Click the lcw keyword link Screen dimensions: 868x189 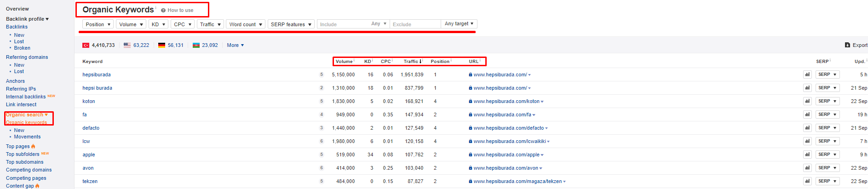pyautogui.click(x=86, y=141)
